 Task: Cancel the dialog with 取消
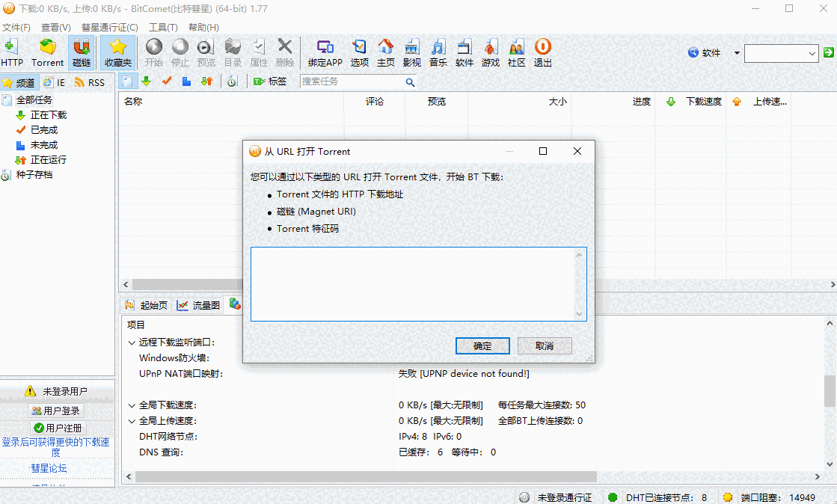coord(545,346)
